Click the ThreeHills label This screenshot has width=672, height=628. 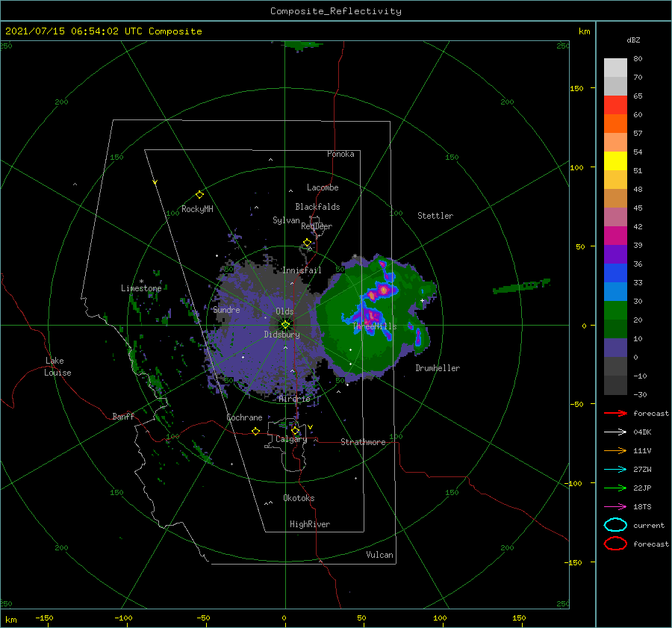click(375, 326)
